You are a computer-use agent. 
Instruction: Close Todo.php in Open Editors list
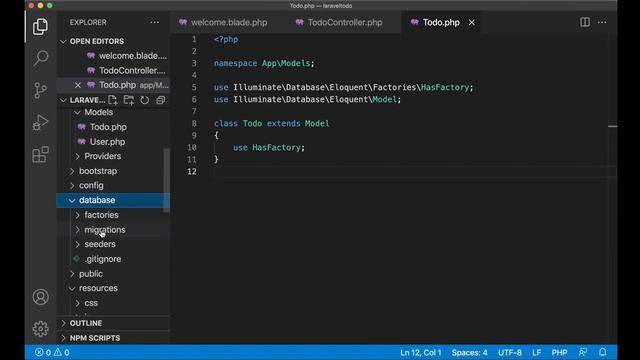coord(78,85)
